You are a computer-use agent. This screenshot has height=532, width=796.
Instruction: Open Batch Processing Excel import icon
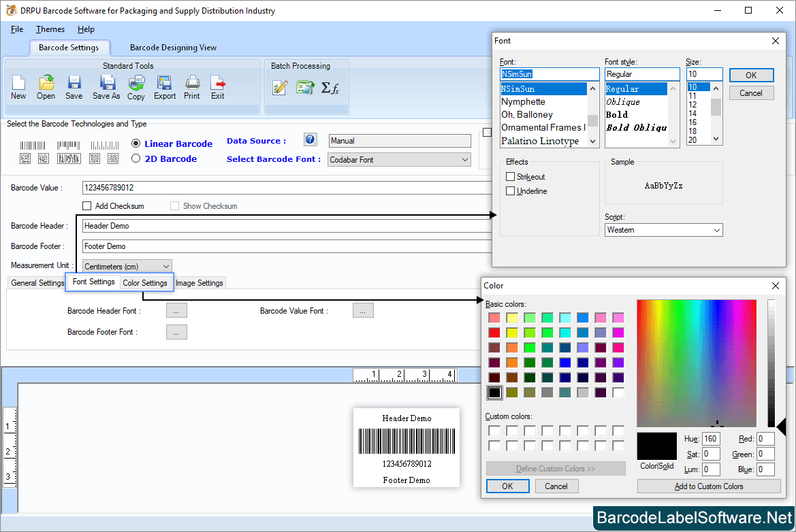click(x=304, y=87)
